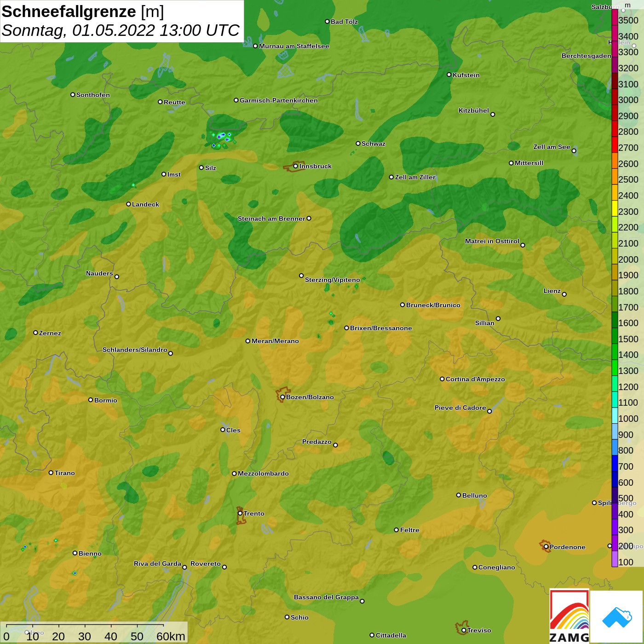Click the Berchtesgaden label
Screen dimensions: 644x644
coord(586,56)
